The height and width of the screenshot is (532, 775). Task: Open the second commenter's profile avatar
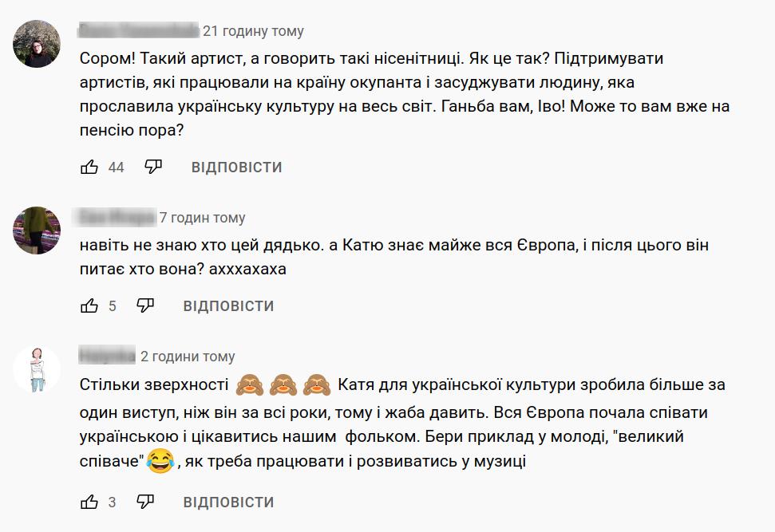37,230
